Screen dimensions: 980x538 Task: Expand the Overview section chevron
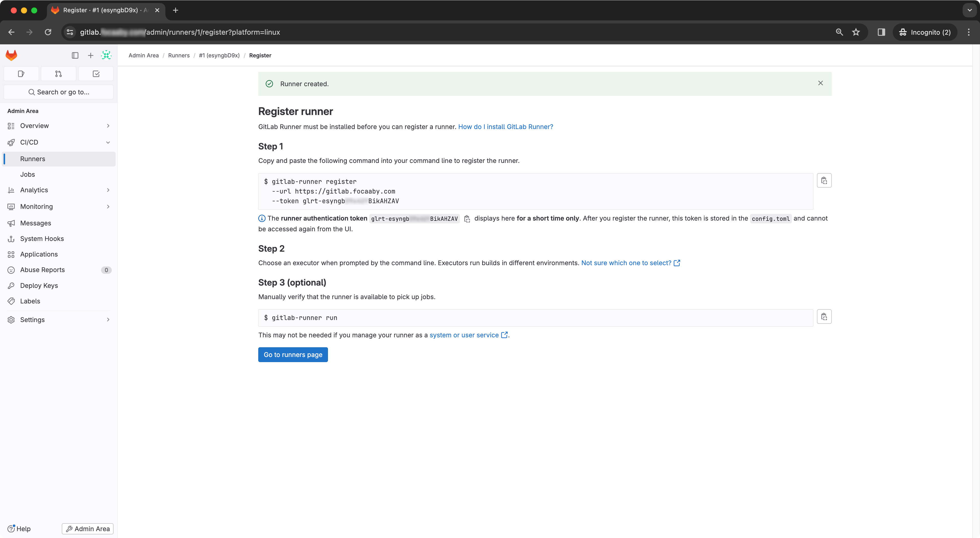pos(108,126)
